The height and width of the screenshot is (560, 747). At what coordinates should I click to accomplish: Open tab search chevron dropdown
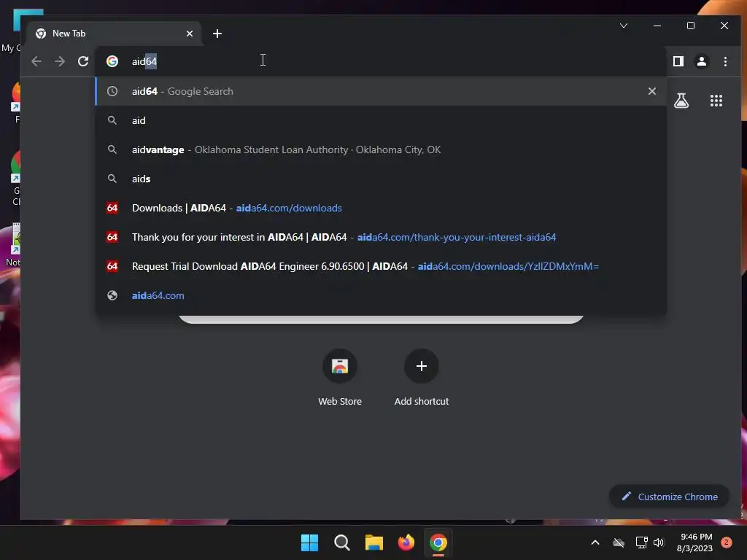(624, 26)
